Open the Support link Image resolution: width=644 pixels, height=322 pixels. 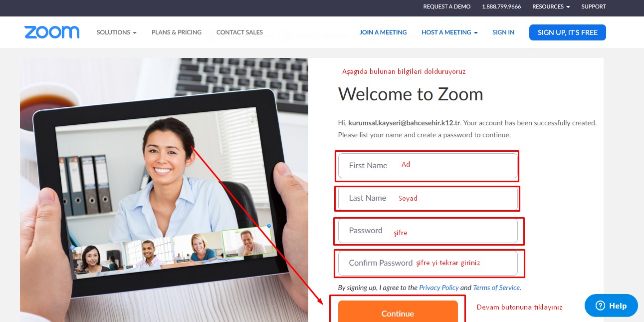click(594, 6)
